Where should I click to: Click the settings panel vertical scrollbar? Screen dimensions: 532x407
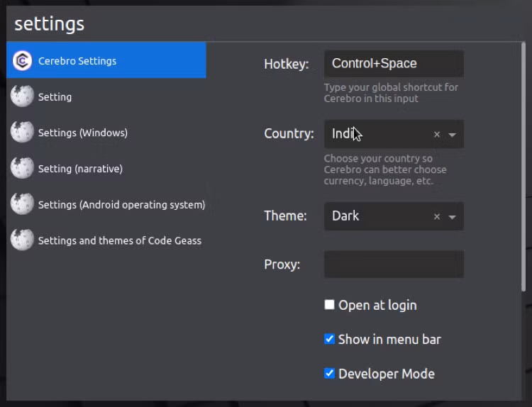point(523,166)
